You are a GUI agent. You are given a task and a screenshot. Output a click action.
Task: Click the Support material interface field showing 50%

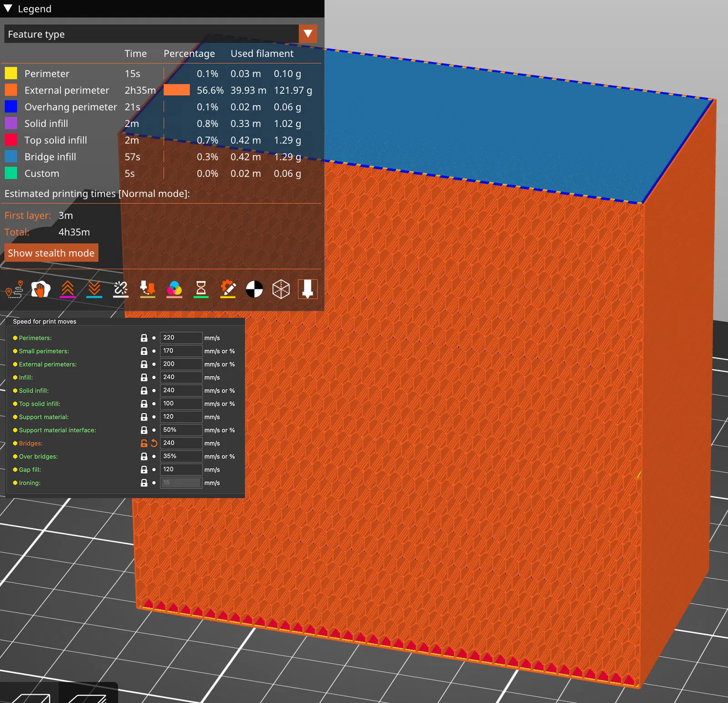[181, 430]
